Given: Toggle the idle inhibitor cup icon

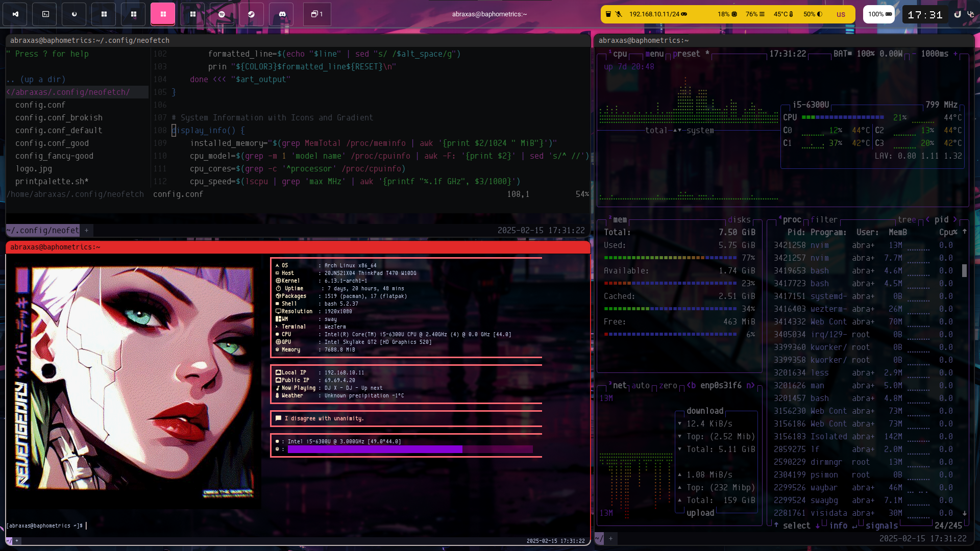Looking at the screenshot, I should [608, 14].
